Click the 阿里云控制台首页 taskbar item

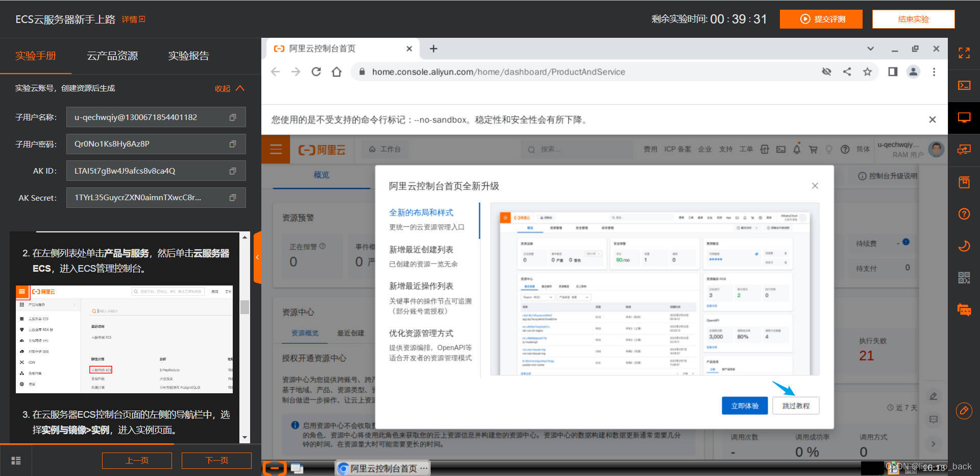[383, 468]
